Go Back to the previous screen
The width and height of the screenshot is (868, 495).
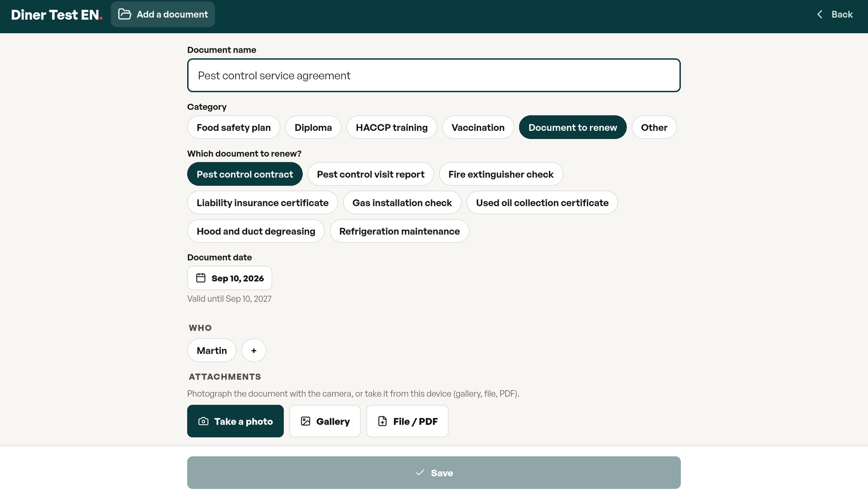(835, 14)
